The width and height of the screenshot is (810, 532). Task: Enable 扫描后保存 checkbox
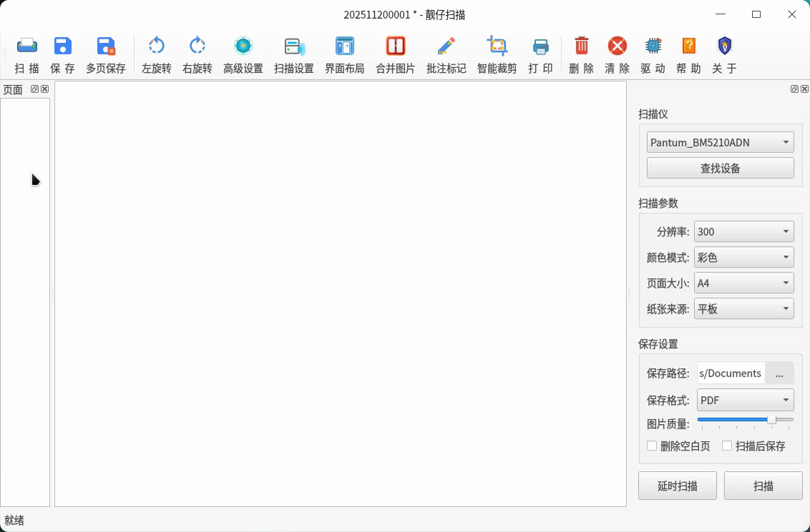click(753, 445)
